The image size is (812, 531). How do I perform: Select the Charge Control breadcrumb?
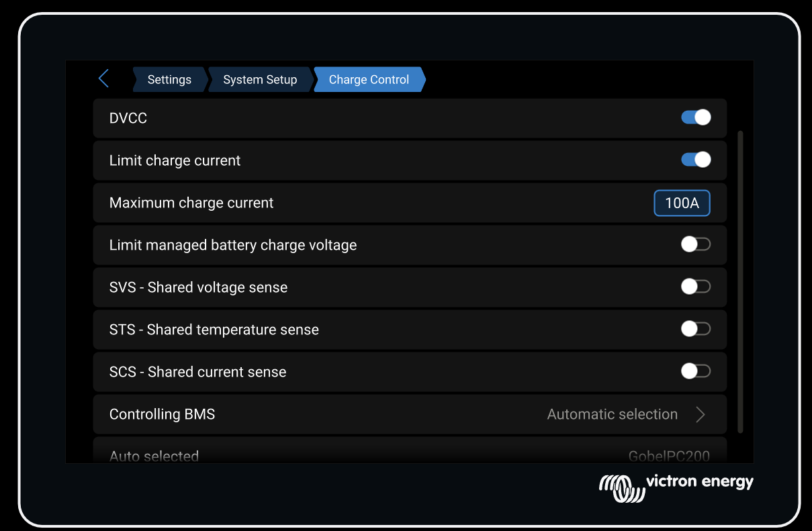(369, 79)
